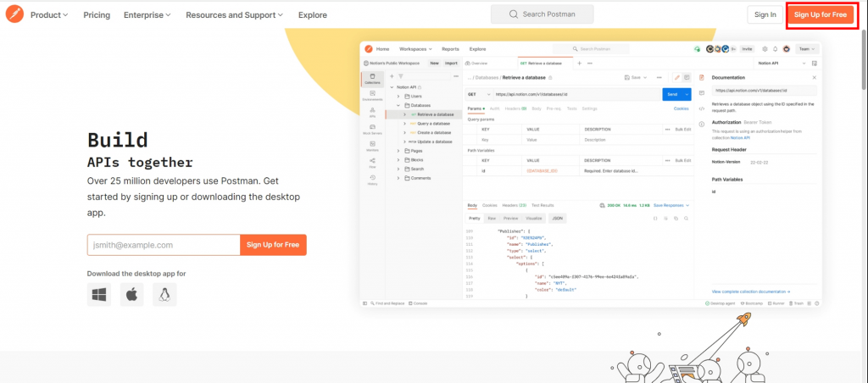The image size is (868, 383).
Task: Switch to the Test Results response tab
Action: [543, 205]
